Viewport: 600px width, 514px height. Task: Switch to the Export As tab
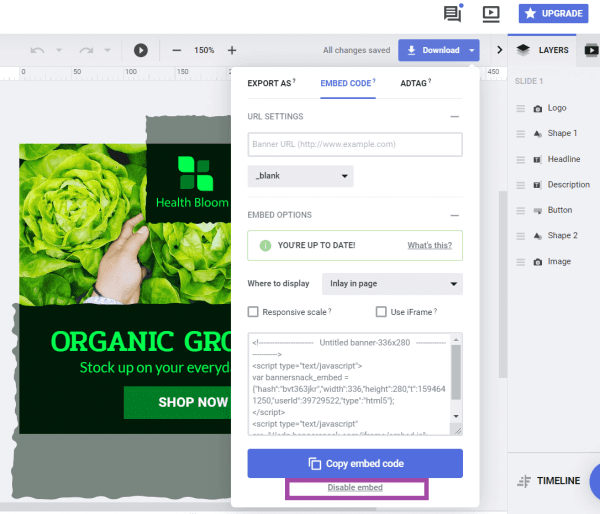(x=269, y=83)
